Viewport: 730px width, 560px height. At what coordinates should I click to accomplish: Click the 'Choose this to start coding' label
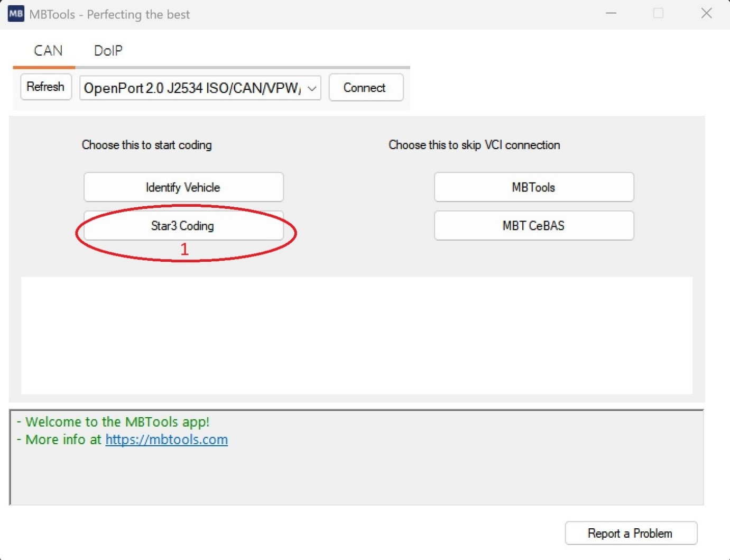click(x=147, y=145)
